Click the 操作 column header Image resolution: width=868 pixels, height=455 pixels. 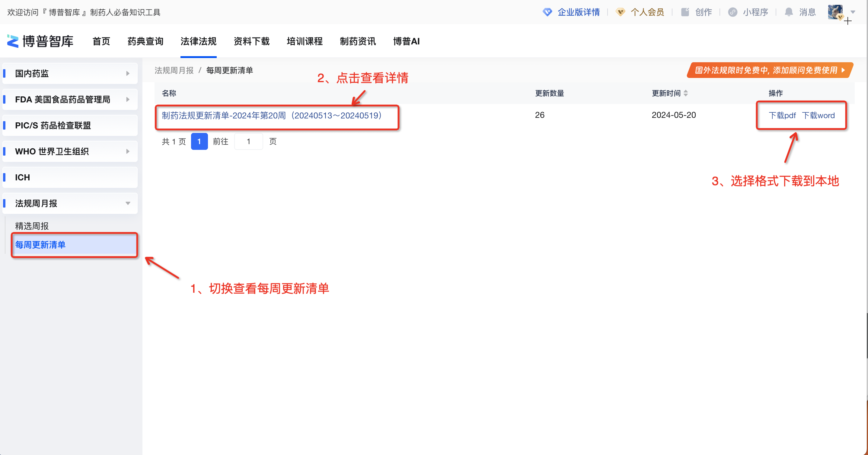click(776, 93)
